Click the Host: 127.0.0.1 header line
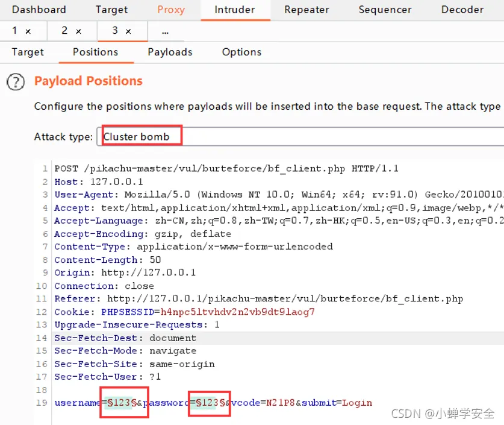 tap(99, 181)
